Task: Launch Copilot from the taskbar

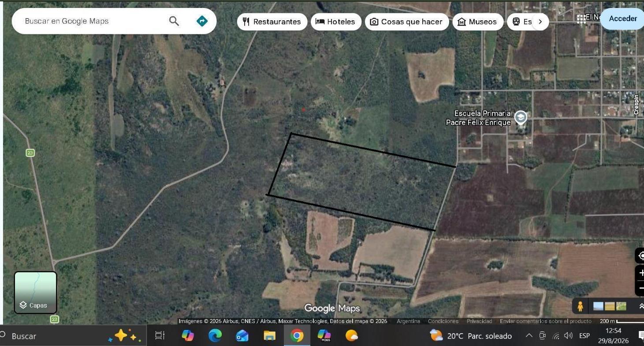Action: [x=188, y=336]
